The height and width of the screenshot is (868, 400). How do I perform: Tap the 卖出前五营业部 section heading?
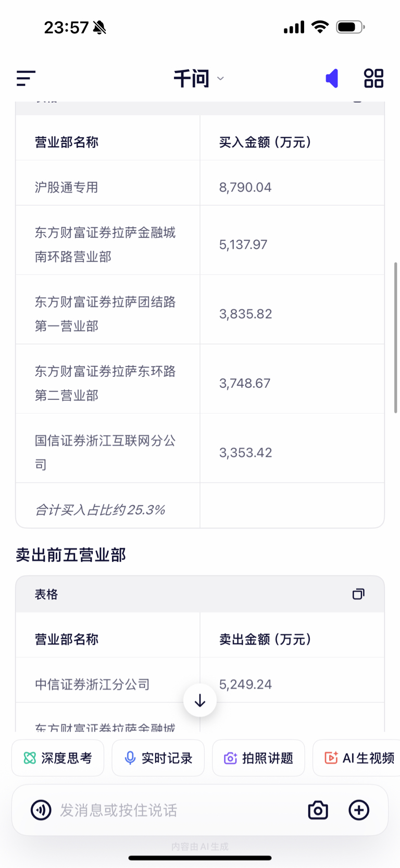71,555
